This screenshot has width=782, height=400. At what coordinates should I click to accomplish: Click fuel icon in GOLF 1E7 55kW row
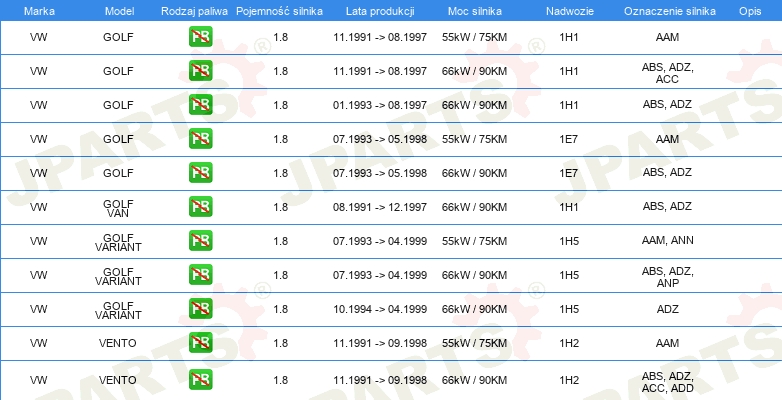tap(200, 139)
